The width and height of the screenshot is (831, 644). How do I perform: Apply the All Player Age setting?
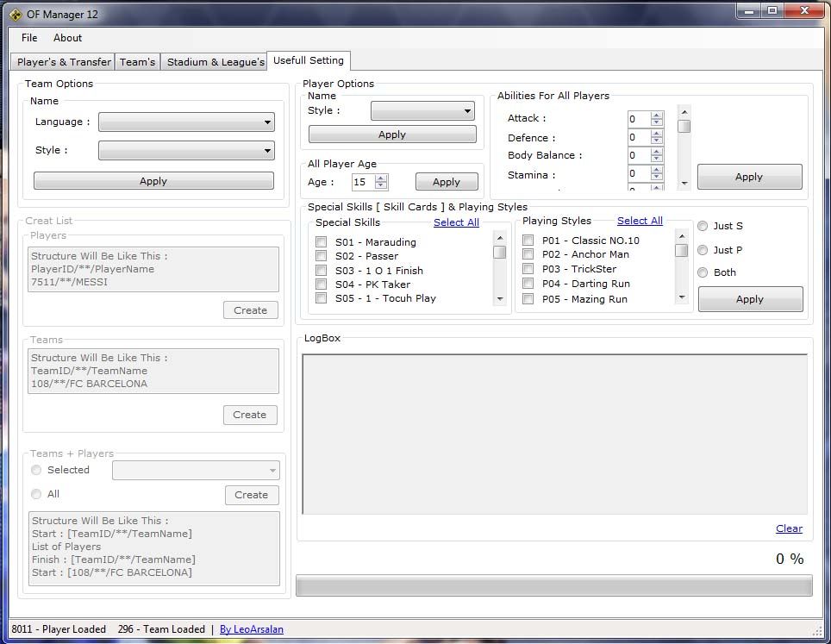(x=446, y=182)
